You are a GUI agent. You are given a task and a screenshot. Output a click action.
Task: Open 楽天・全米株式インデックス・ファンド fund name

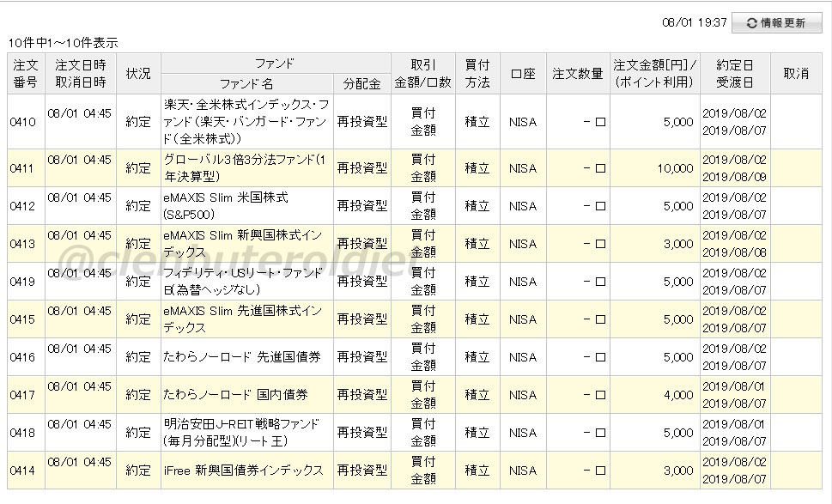click(x=246, y=122)
